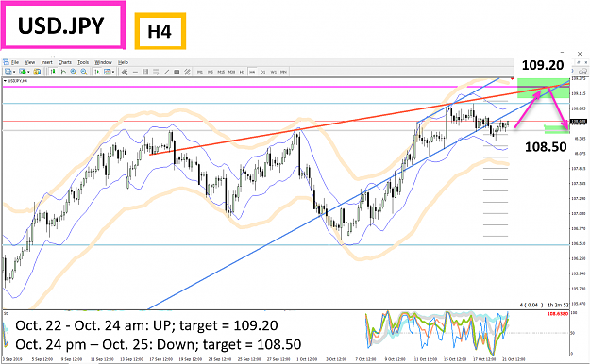Expand the Templates dropdown arrow
This screenshot has width=590, height=364.
tap(113, 72)
